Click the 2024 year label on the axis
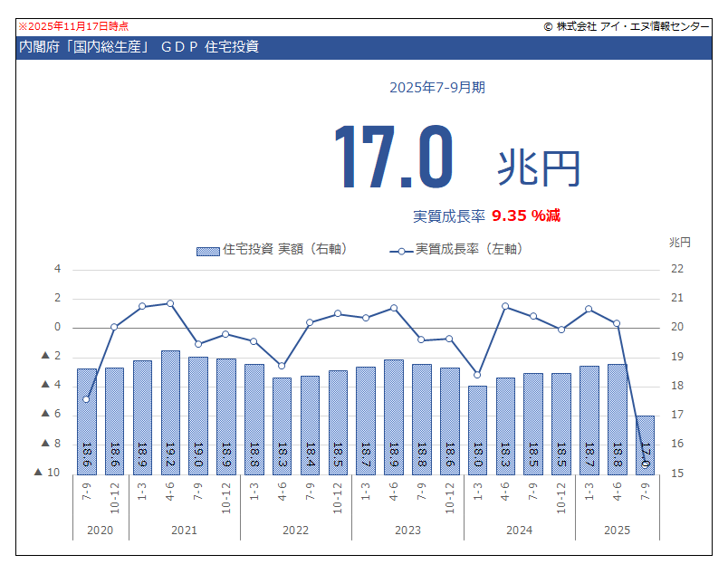 click(x=520, y=530)
